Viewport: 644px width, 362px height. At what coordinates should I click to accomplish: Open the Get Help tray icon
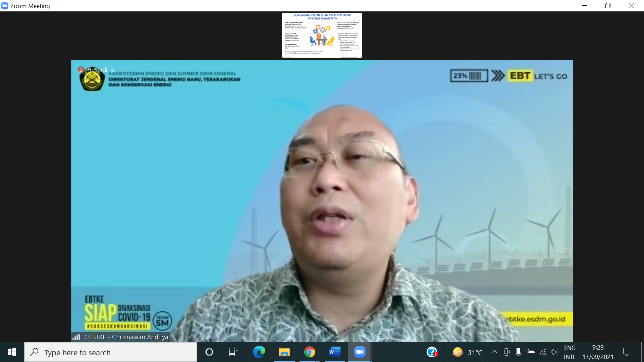[x=432, y=352]
